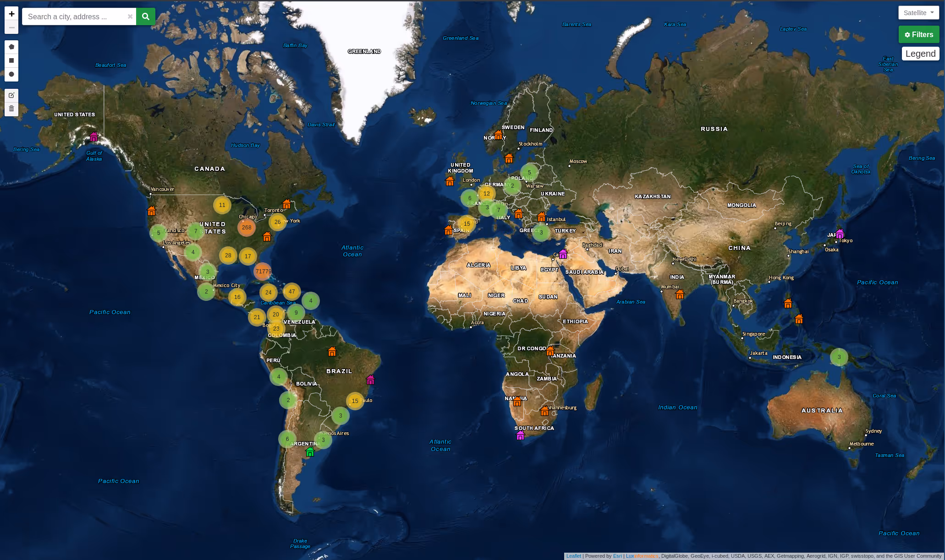Select the draw circle tool
This screenshot has height=560, width=945.
click(11, 74)
